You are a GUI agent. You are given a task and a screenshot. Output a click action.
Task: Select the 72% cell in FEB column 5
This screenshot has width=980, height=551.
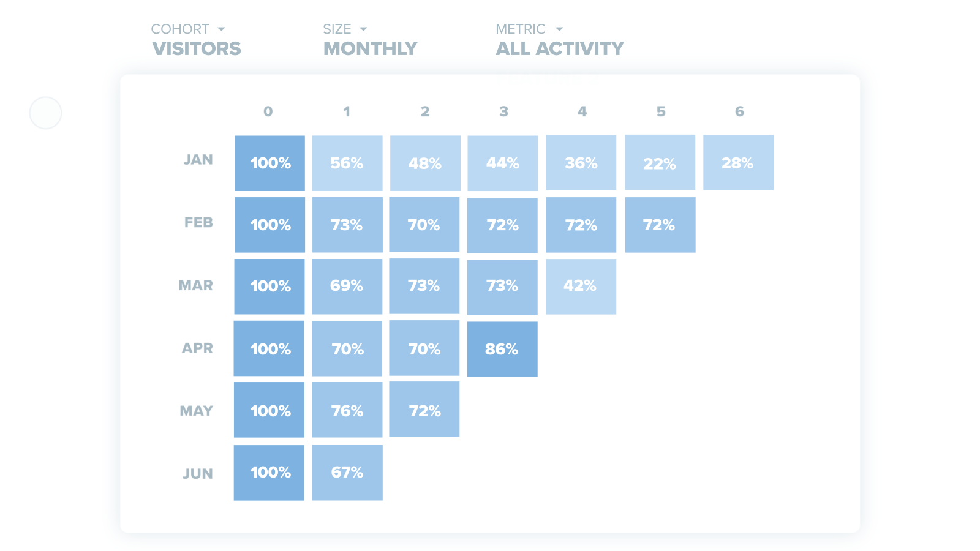tap(660, 225)
